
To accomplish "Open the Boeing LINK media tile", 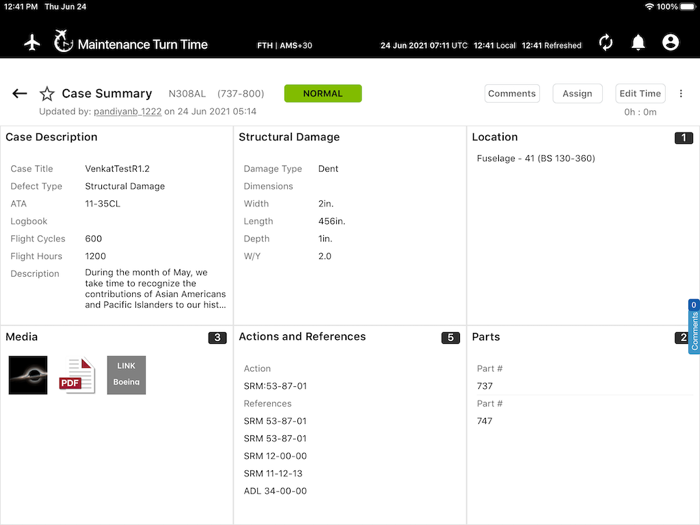I will (x=126, y=375).
